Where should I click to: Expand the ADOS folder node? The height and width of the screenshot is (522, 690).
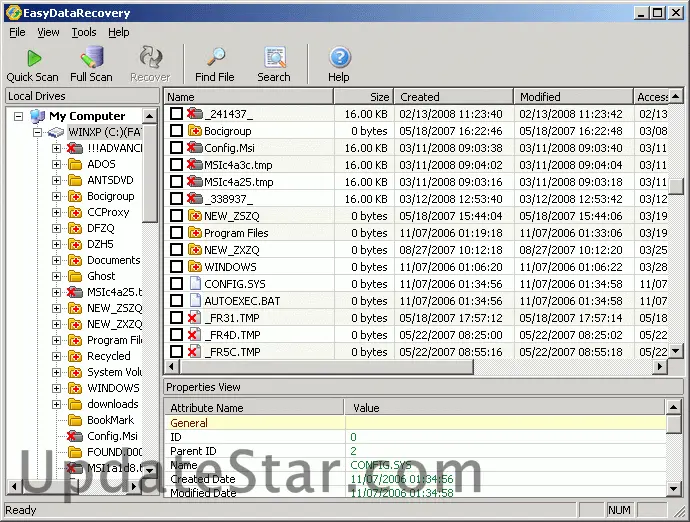[56, 164]
